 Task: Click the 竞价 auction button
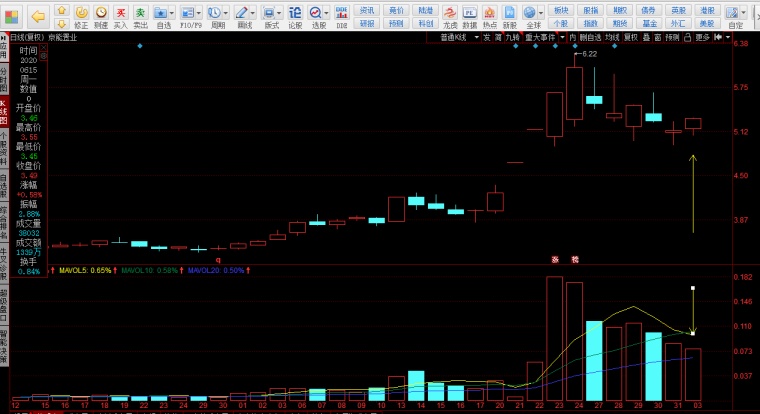coord(396,10)
